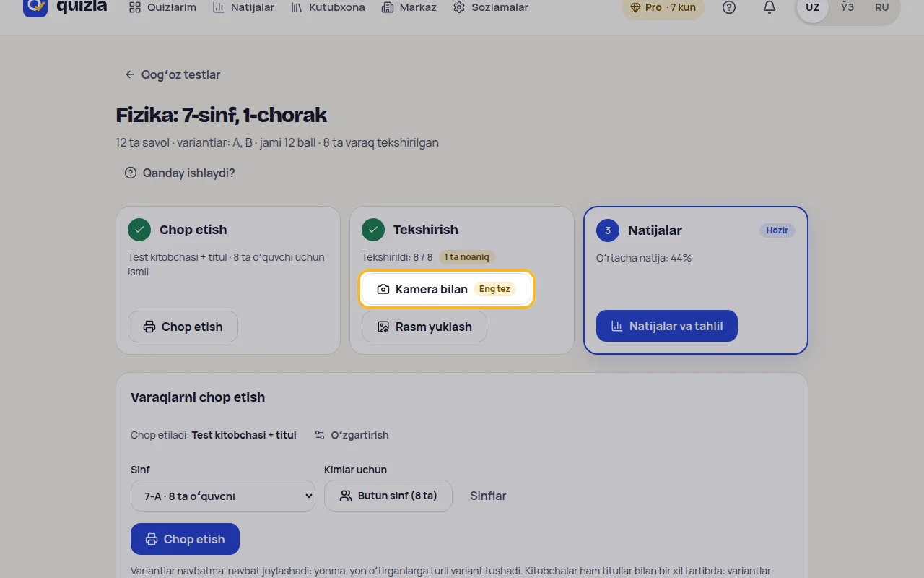Viewport: 924px width, 578px height.
Task: Open the Sinflar link
Action: pos(488,496)
